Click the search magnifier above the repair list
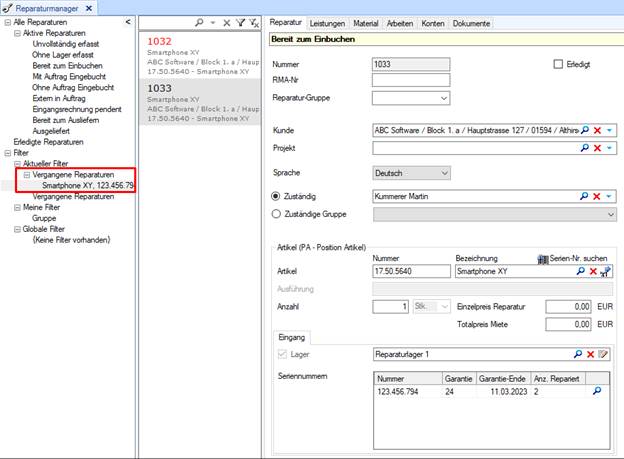Viewport: 624px width, 459px height. (x=199, y=23)
